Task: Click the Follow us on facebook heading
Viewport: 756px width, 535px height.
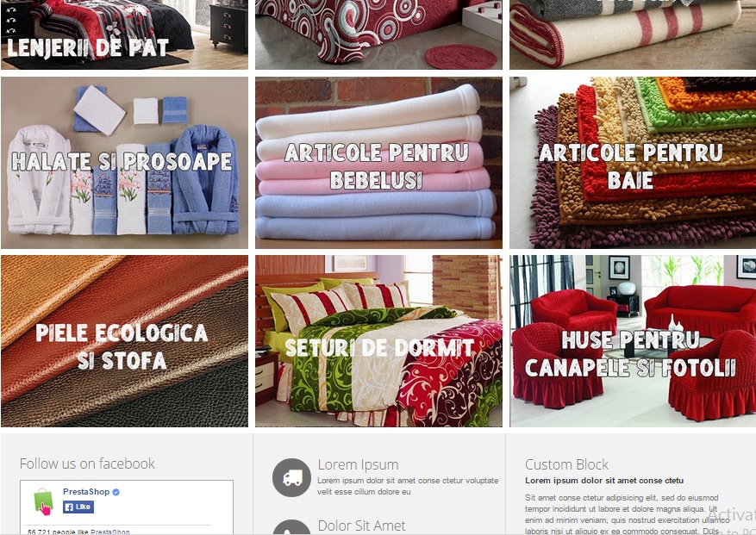Action: coord(87,463)
